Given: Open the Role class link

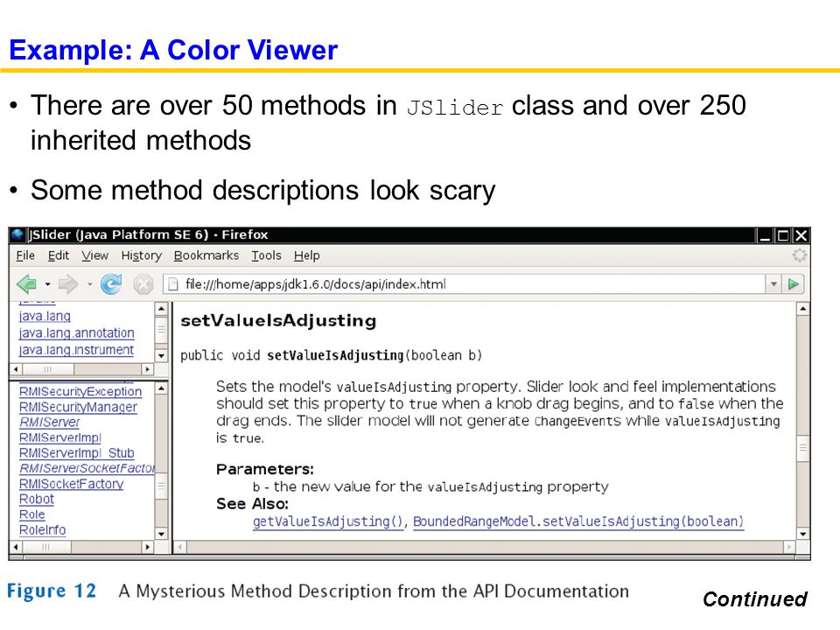Looking at the screenshot, I should [x=32, y=514].
